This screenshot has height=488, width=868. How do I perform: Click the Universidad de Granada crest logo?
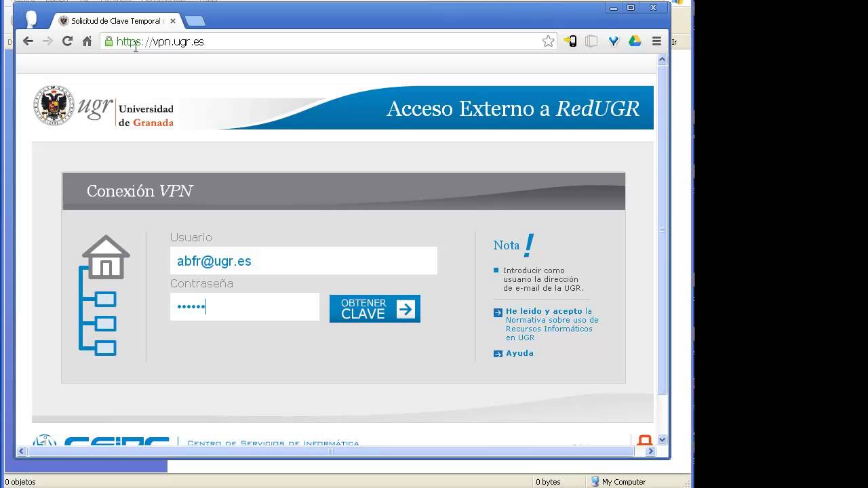pos(54,105)
